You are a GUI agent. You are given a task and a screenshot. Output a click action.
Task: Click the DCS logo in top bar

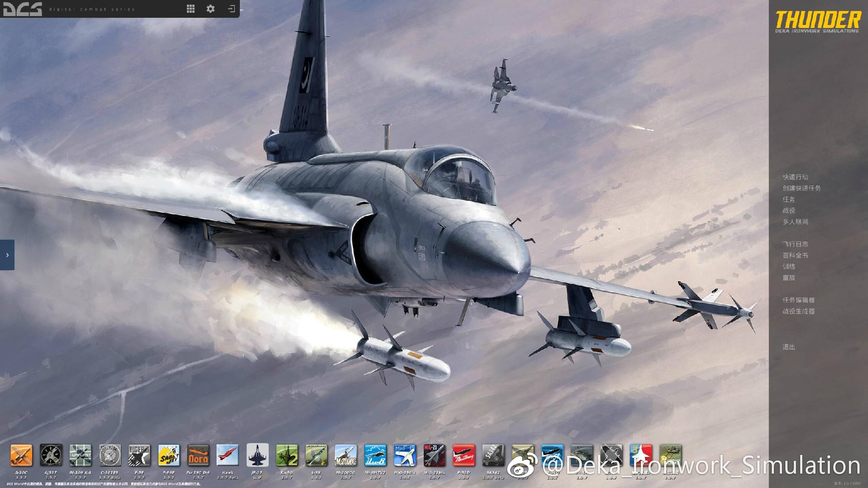click(23, 9)
